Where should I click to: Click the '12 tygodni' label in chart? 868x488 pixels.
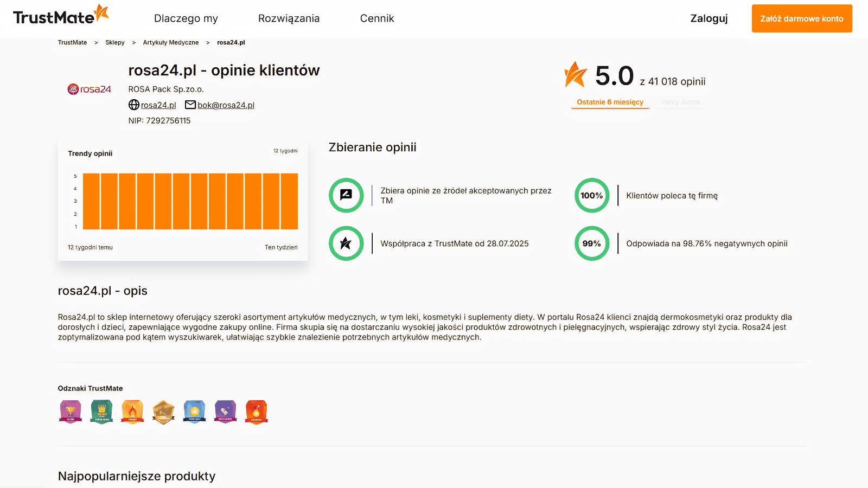click(285, 151)
